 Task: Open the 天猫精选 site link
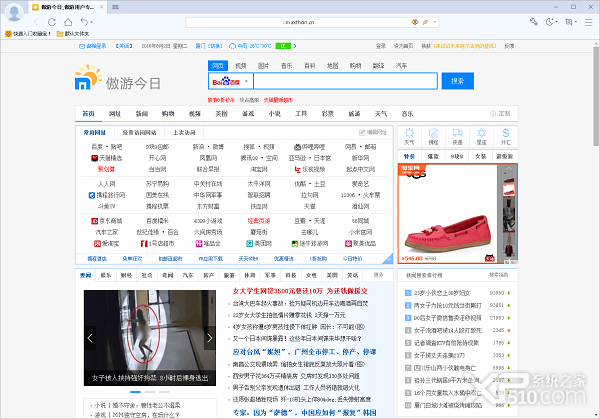(106, 158)
